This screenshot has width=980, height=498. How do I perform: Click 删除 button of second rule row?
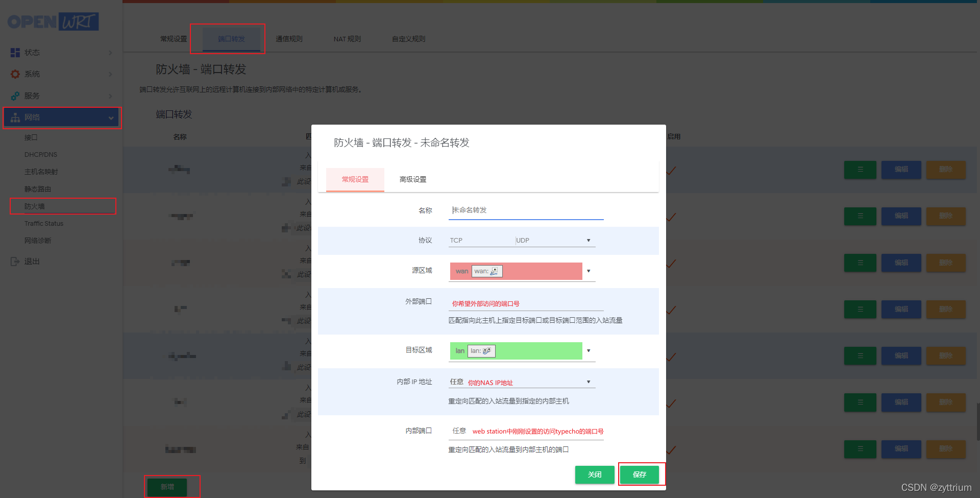(x=946, y=216)
